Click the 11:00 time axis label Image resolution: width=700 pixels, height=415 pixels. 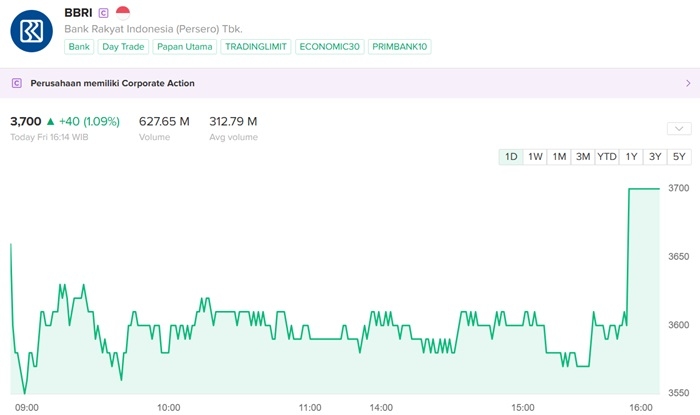[310, 407]
